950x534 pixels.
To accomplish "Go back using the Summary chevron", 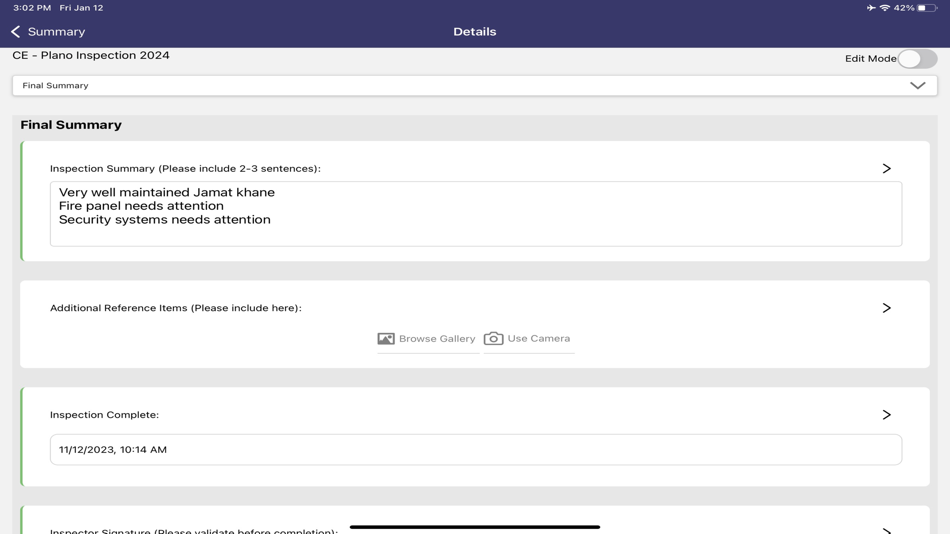I will pos(16,32).
